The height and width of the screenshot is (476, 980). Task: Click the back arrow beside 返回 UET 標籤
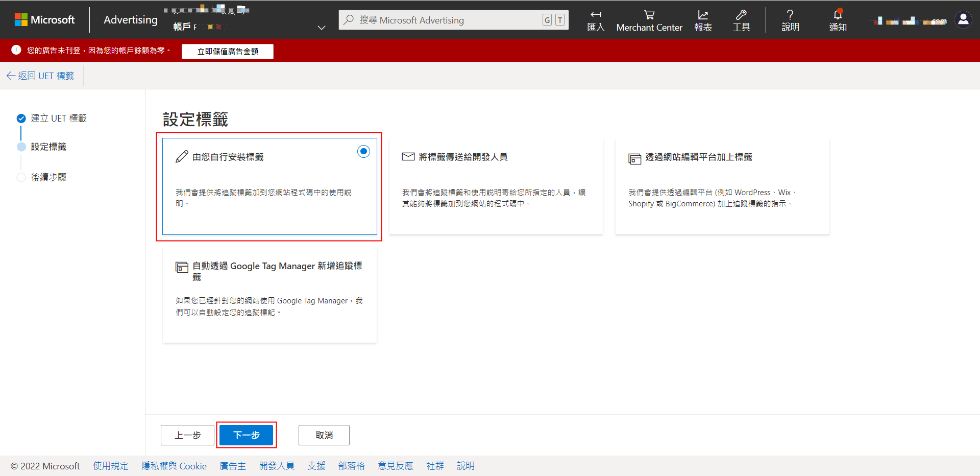[x=11, y=76]
